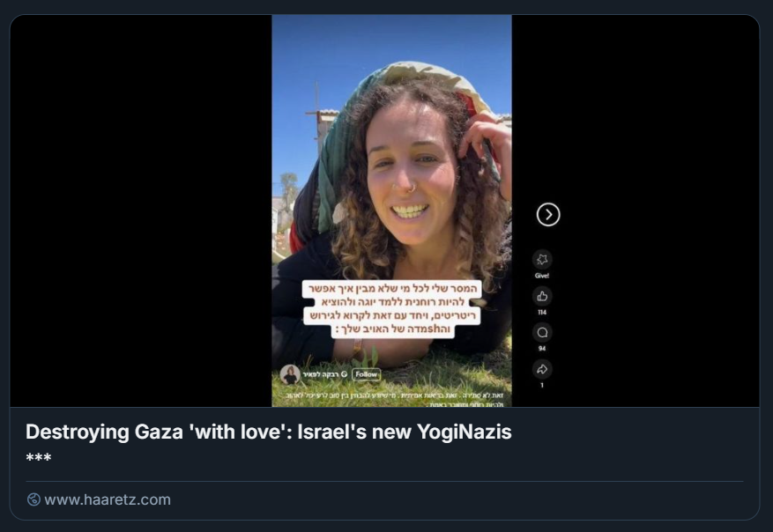
Task: Go to next slide with chevron arrow
Action: pos(548,215)
